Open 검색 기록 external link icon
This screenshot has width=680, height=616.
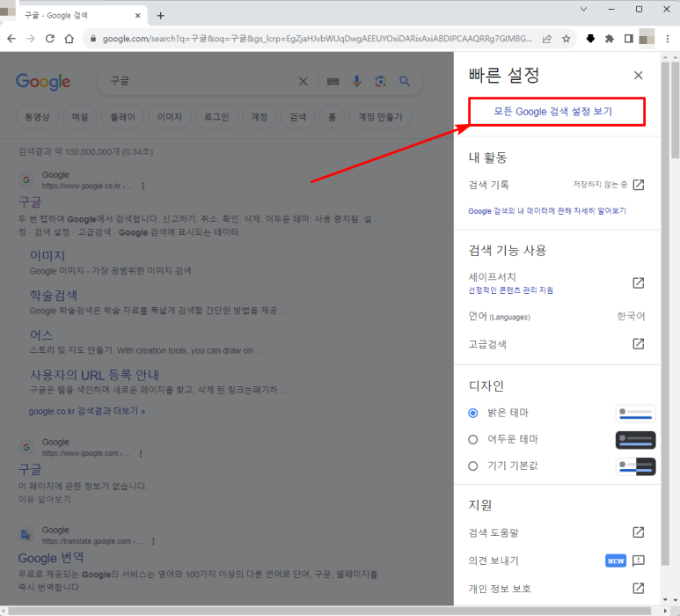click(x=639, y=185)
